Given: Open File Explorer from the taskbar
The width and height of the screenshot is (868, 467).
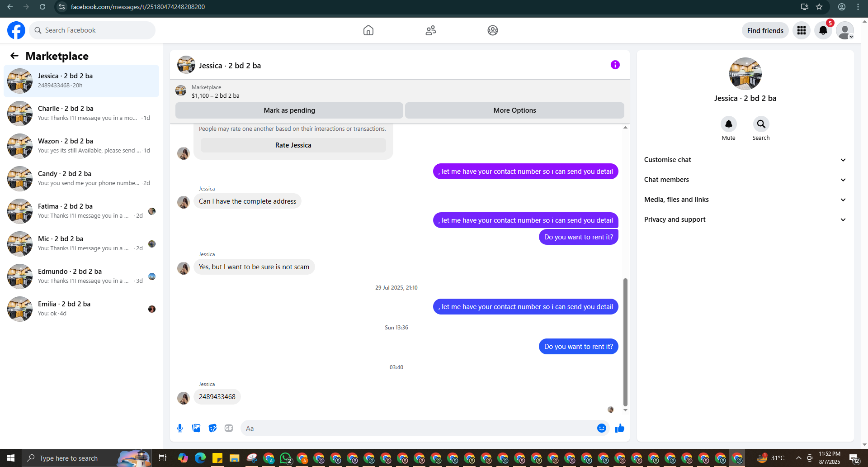Looking at the screenshot, I should click(x=234, y=458).
